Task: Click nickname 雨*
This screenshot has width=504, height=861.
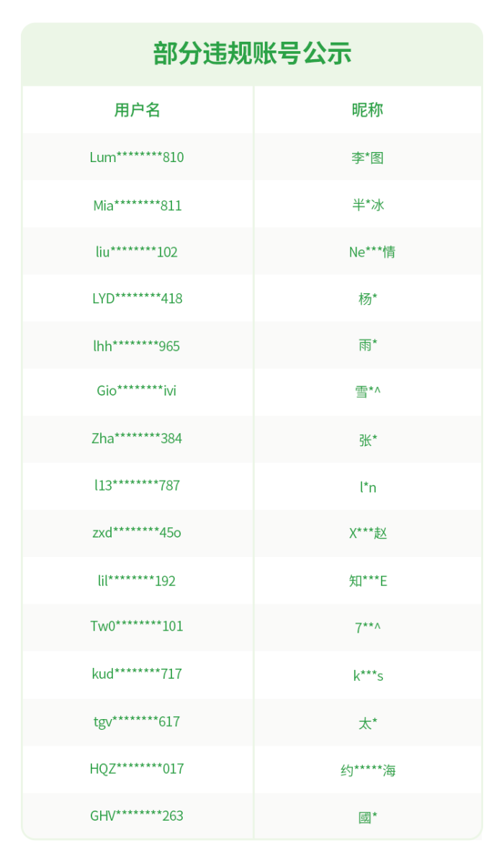Action: (367, 345)
